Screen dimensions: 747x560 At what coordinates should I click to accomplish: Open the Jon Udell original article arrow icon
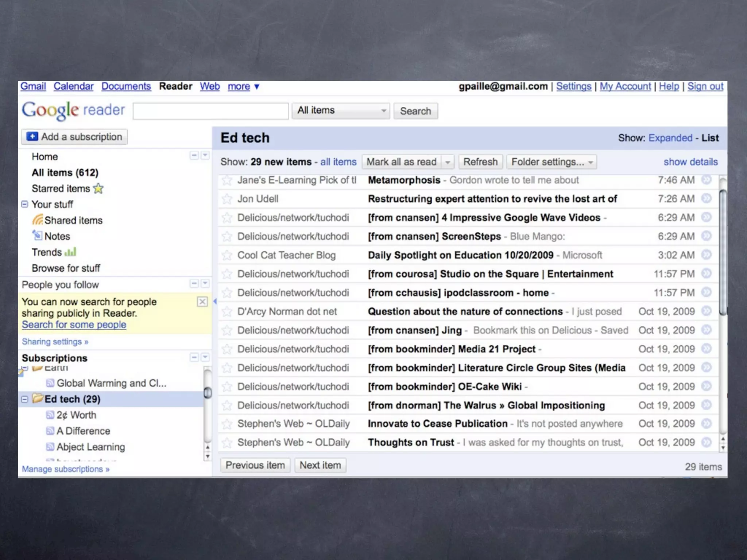(707, 199)
